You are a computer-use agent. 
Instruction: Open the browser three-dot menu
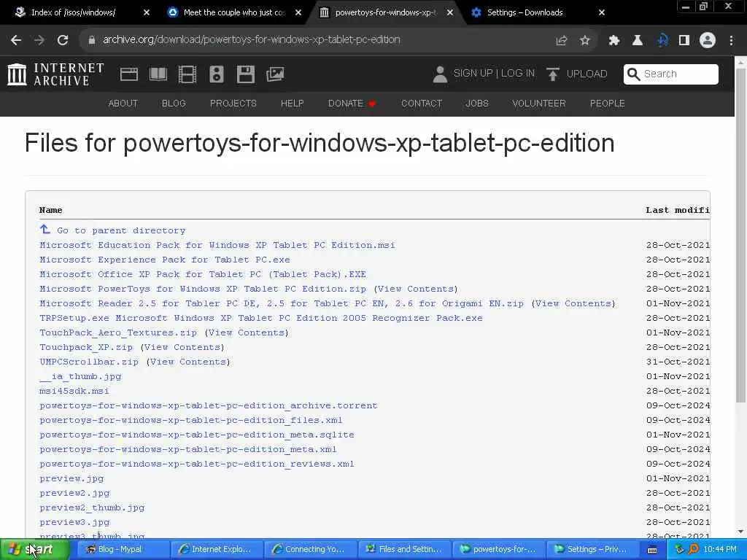[x=731, y=41]
